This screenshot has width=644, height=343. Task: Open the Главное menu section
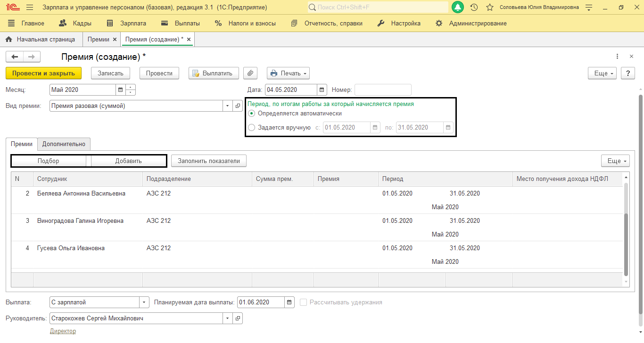click(x=26, y=23)
